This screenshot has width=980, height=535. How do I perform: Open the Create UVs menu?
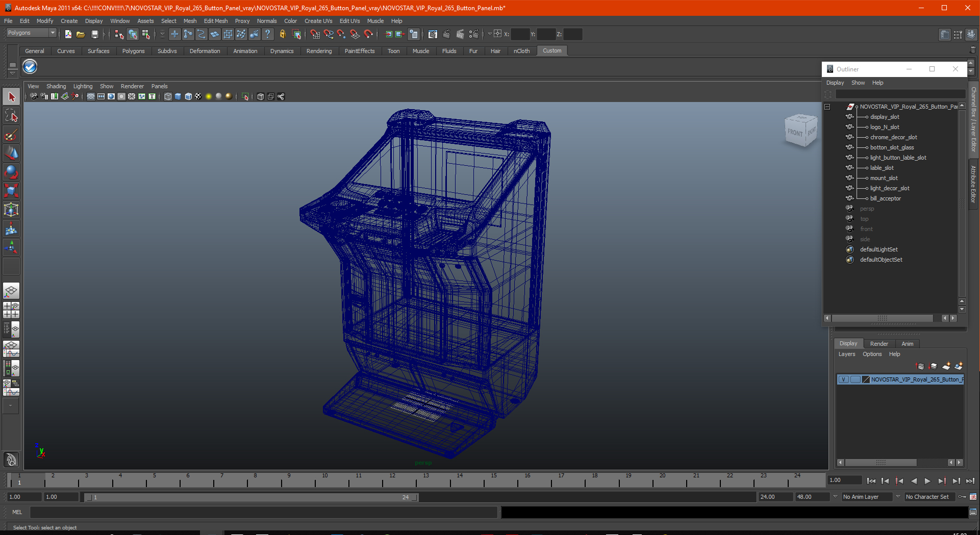point(318,21)
